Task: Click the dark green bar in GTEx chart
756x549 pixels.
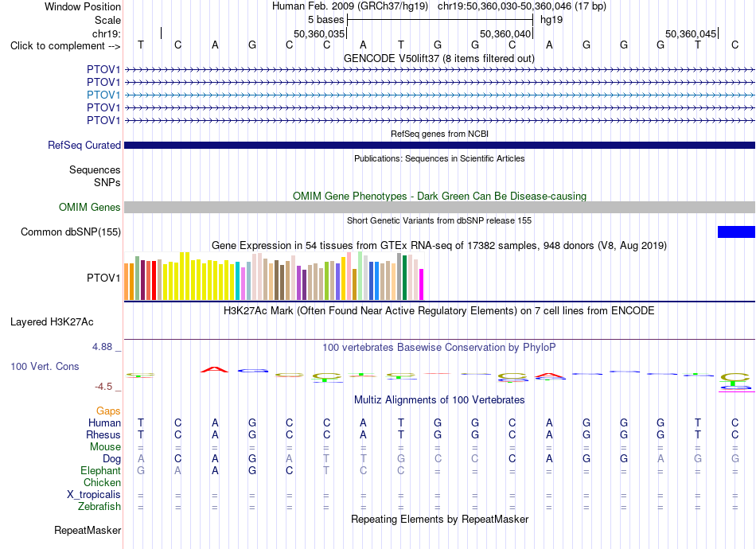Action: click(x=404, y=278)
